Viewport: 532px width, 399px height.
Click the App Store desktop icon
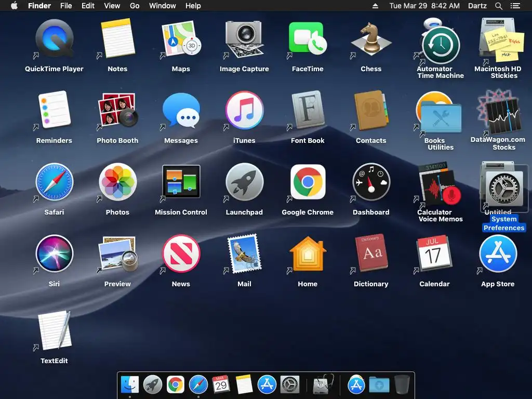(498, 254)
